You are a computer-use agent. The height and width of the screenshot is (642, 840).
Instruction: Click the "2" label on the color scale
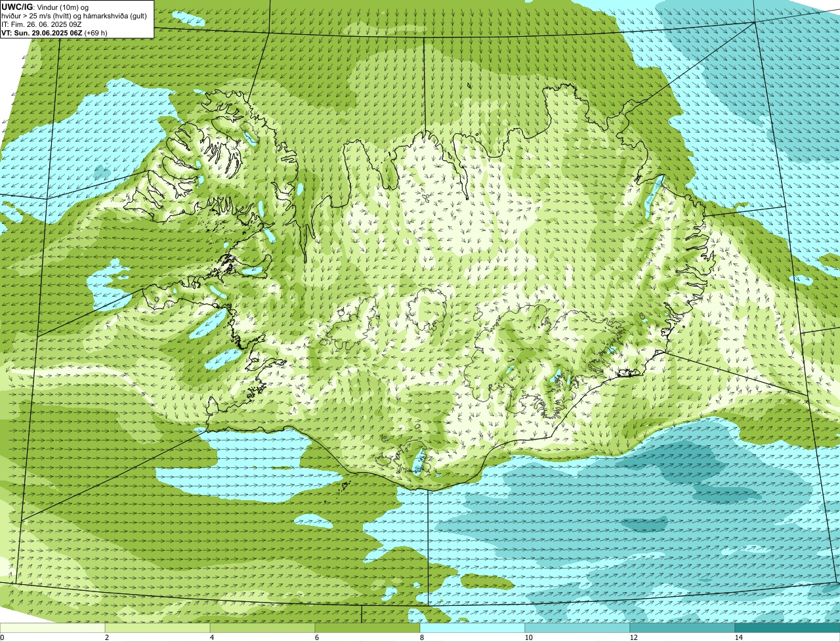(x=106, y=637)
